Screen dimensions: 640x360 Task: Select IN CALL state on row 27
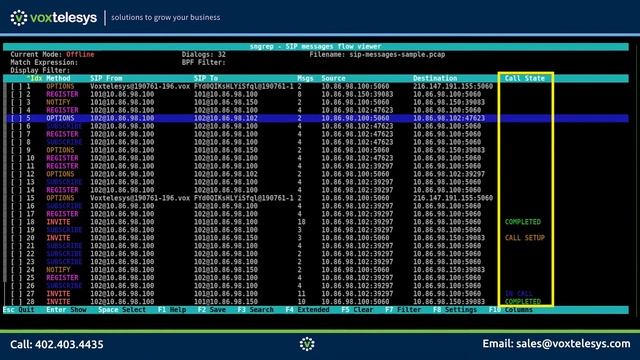[x=518, y=294]
